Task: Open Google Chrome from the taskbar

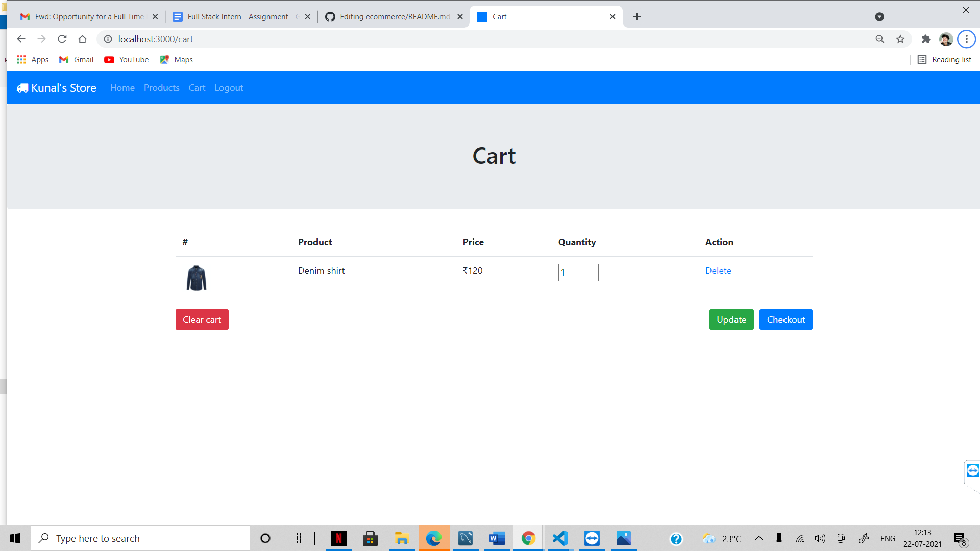Action: pyautogui.click(x=528, y=538)
